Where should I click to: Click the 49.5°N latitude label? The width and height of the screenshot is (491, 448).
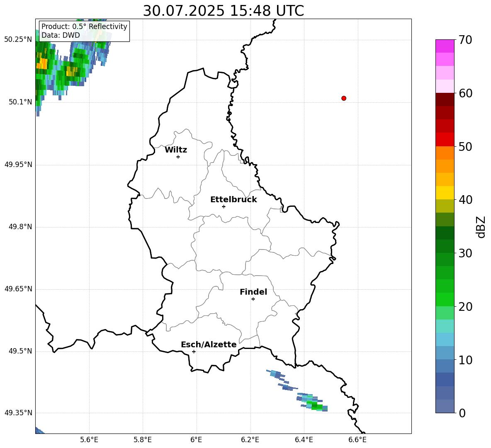[x=20, y=351]
